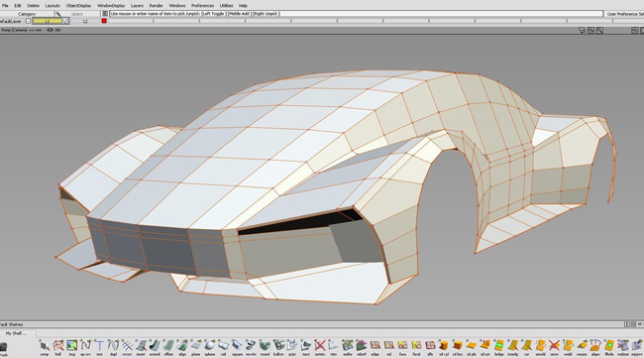Select the sd cyl subdivision cylinder tool
Viewport: 644px width, 358px height.
pyautogui.click(x=444, y=348)
